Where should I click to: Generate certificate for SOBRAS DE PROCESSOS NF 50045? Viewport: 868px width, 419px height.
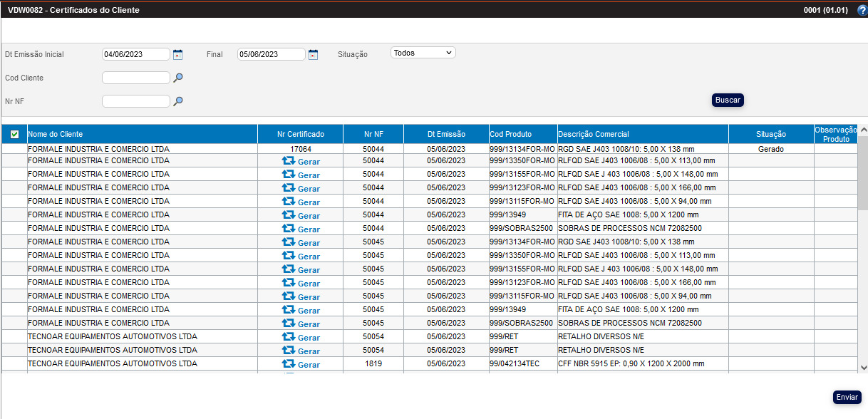(301, 324)
